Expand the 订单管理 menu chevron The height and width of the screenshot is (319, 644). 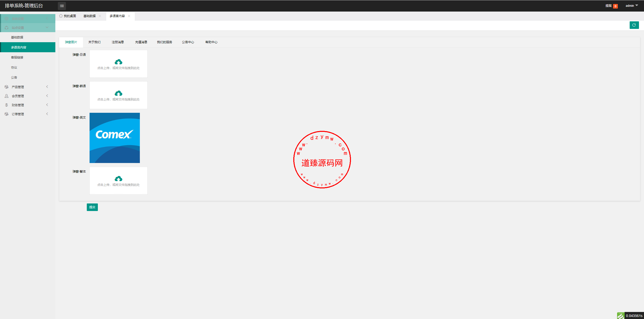[47, 114]
